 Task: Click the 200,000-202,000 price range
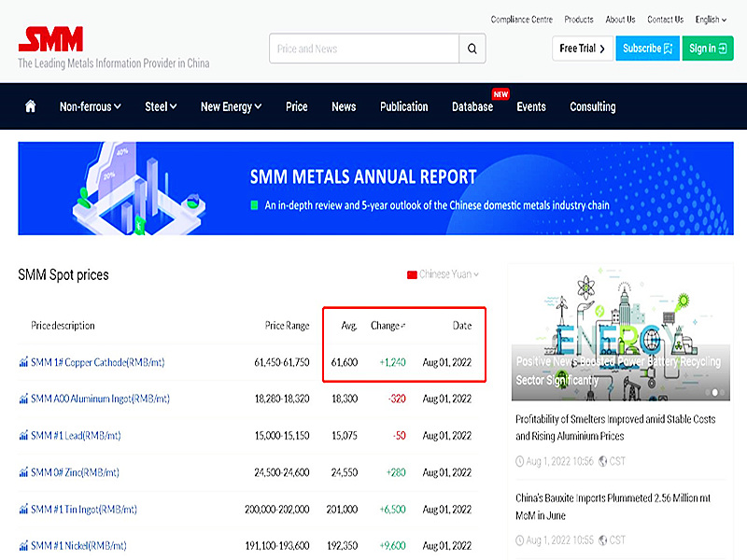coord(277,509)
